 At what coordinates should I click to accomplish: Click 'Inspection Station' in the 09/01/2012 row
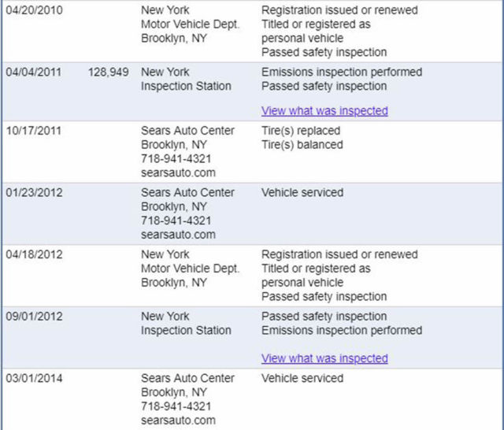coord(186,331)
